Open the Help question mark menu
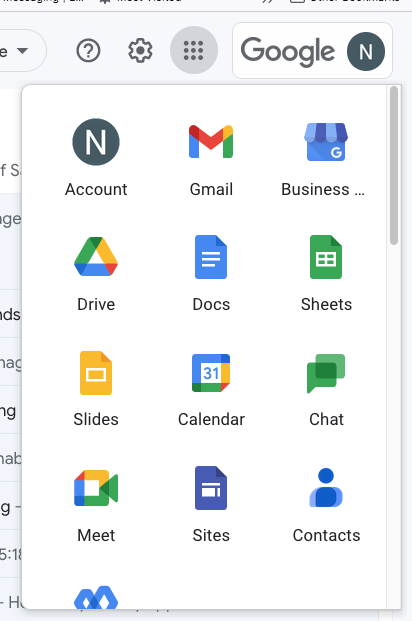Viewport: 412px width, 621px height. 88,51
